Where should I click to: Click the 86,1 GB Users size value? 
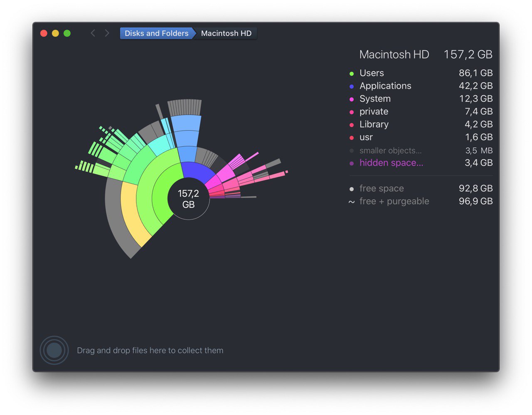pyautogui.click(x=475, y=73)
